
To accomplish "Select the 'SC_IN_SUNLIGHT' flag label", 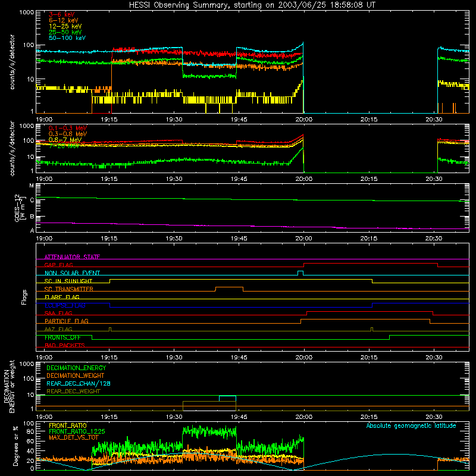I will click(x=68, y=281).
